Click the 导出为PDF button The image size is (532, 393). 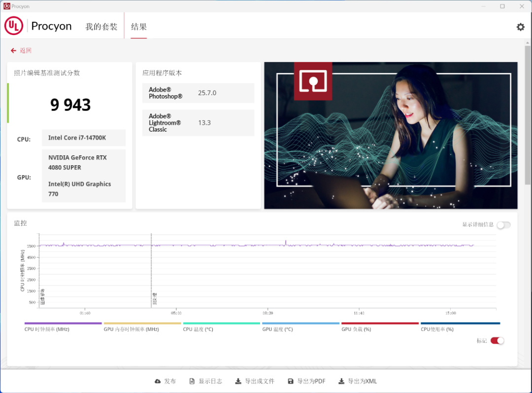(307, 381)
